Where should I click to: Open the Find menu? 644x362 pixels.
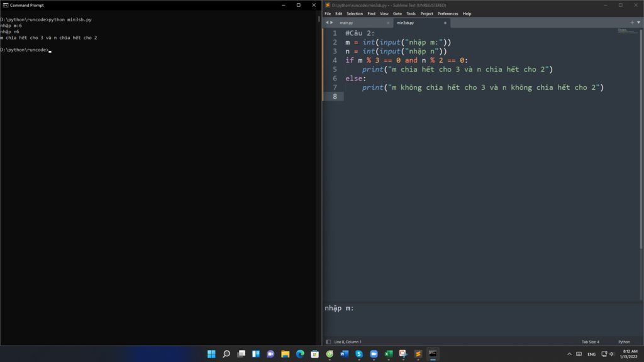point(371,14)
